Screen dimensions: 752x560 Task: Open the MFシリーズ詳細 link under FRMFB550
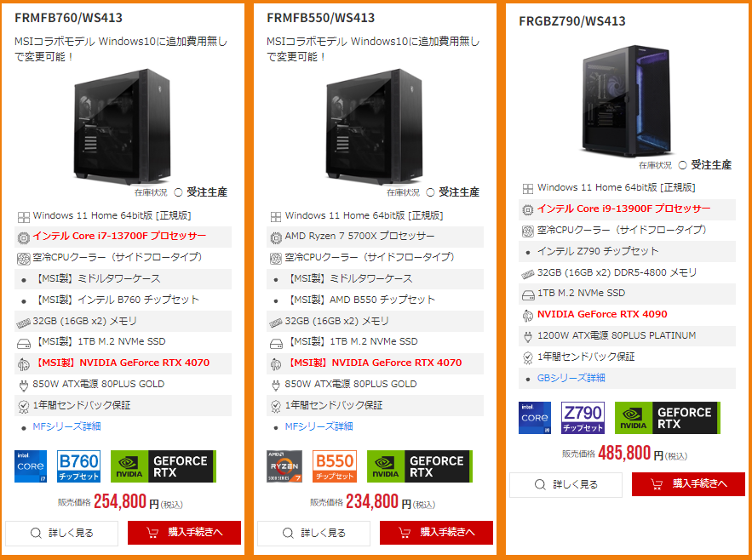(319, 426)
